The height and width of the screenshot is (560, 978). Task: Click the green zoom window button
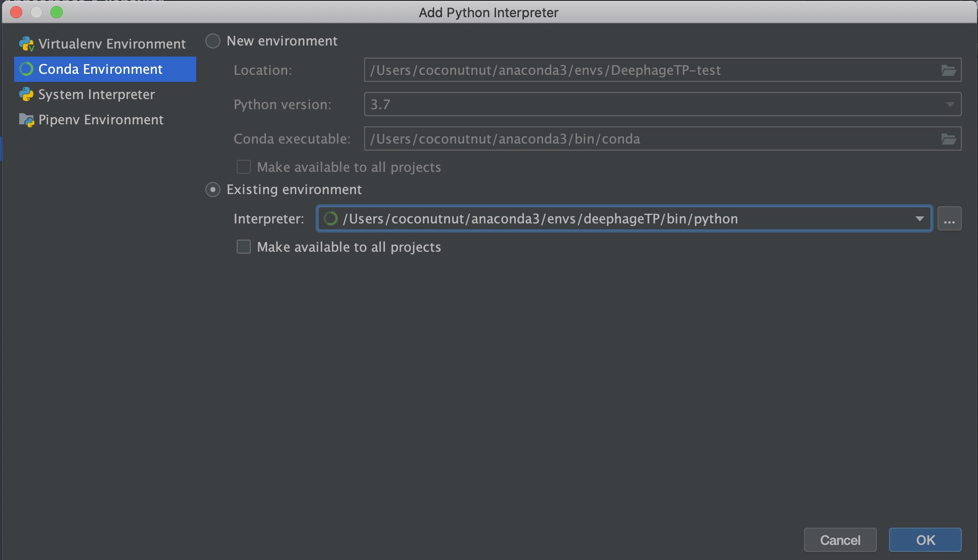[57, 12]
